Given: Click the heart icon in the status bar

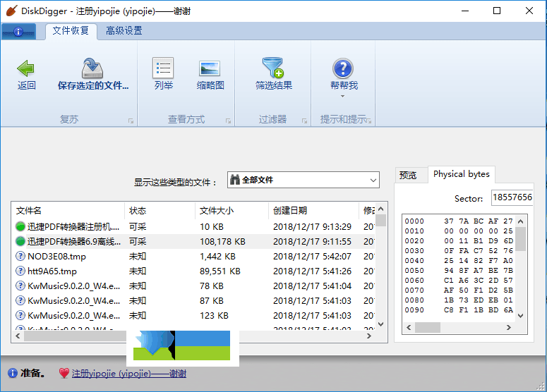Looking at the screenshot, I should click(64, 374).
